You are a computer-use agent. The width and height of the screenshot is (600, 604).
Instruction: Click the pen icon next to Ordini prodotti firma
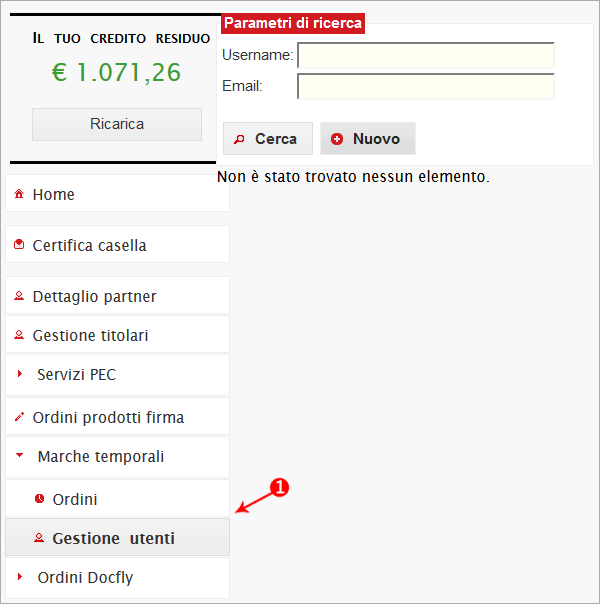point(19,417)
